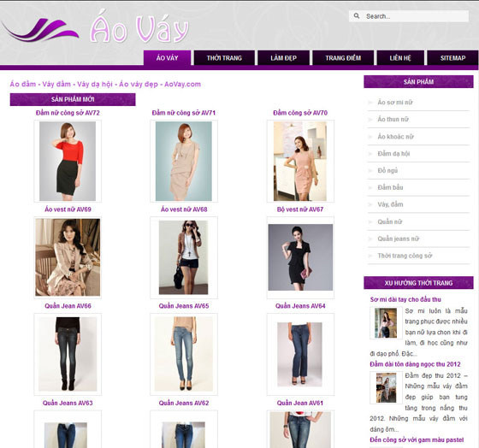Select the Thời trang công sở category
This screenshot has width=479, height=448.
(x=405, y=256)
